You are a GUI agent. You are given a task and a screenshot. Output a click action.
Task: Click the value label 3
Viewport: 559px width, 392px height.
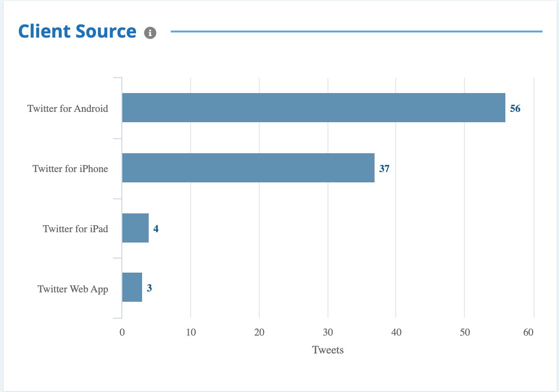tap(150, 289)
